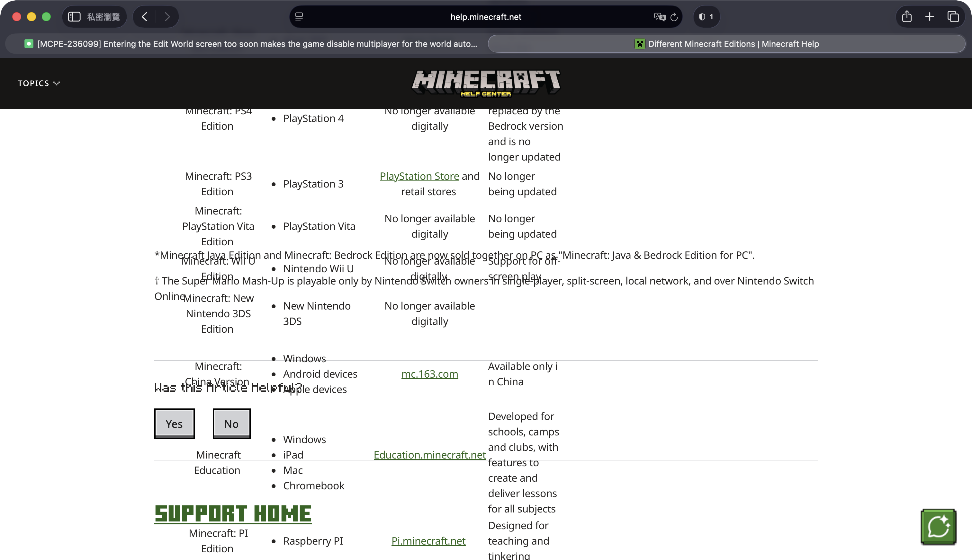Screen dimensions: 972x560
Task: Open the page settings icon in address bar
Action: [299, 17]
